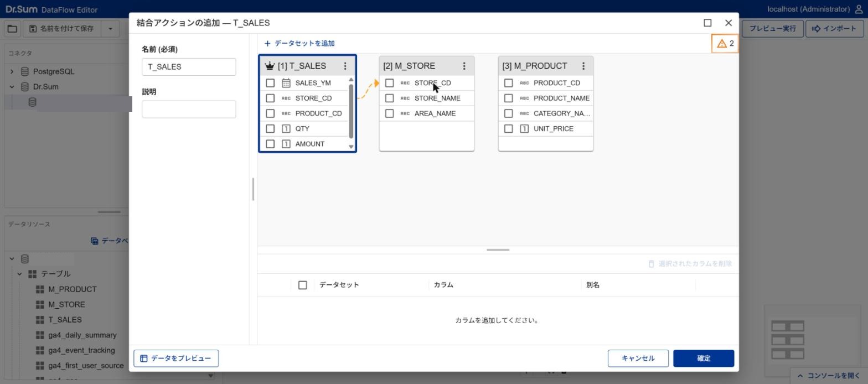Check the PRODUCT_NAME column checkbox

[509, 98]
